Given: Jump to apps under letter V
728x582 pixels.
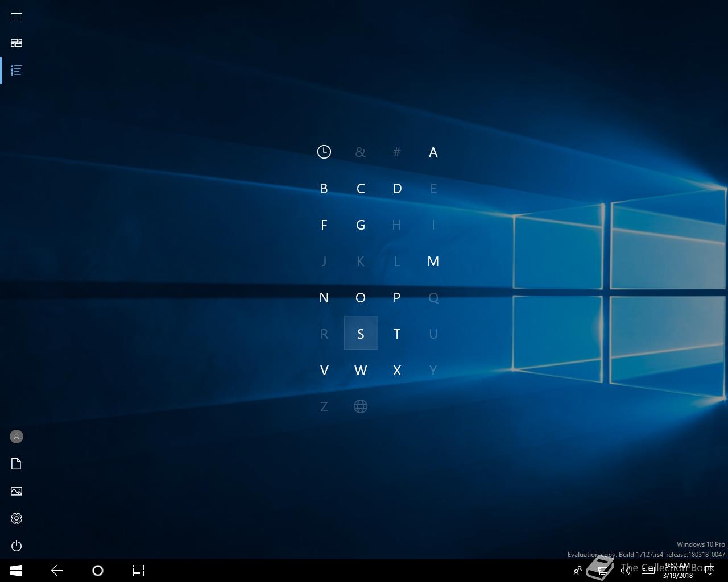Looking at the screenshot, I should (x=324, y=370).
